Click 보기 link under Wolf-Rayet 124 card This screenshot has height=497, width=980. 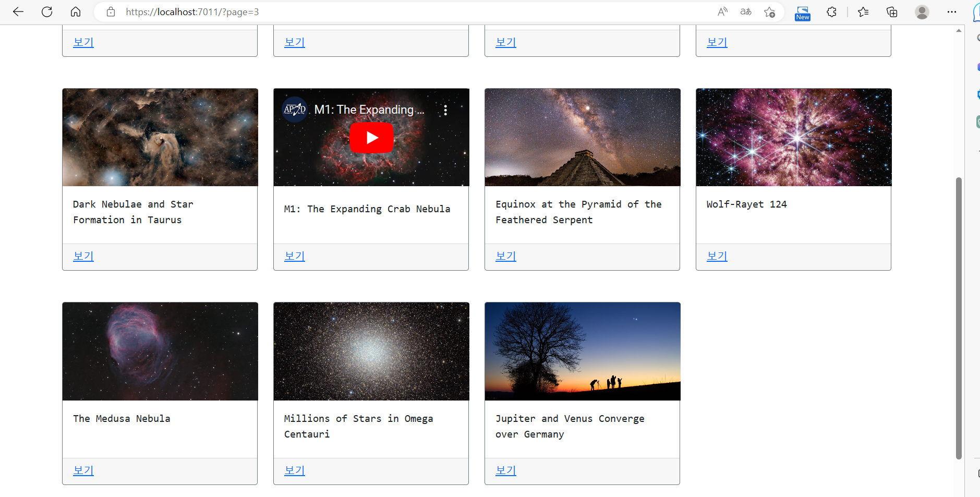(x=717, y=256)
